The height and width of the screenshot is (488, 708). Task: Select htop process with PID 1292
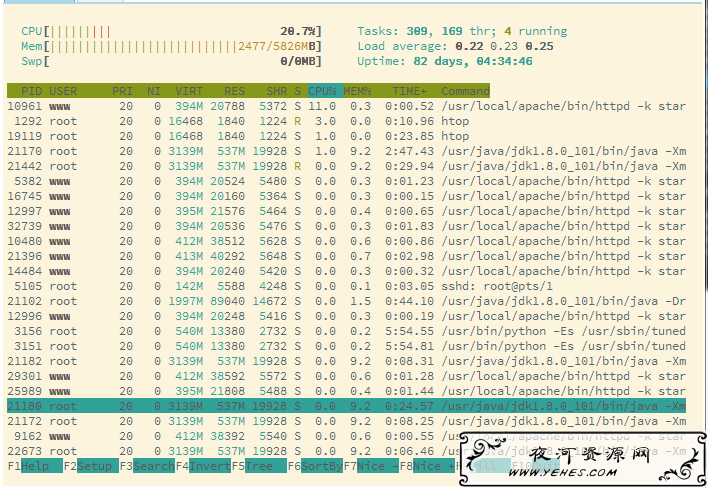346,121
